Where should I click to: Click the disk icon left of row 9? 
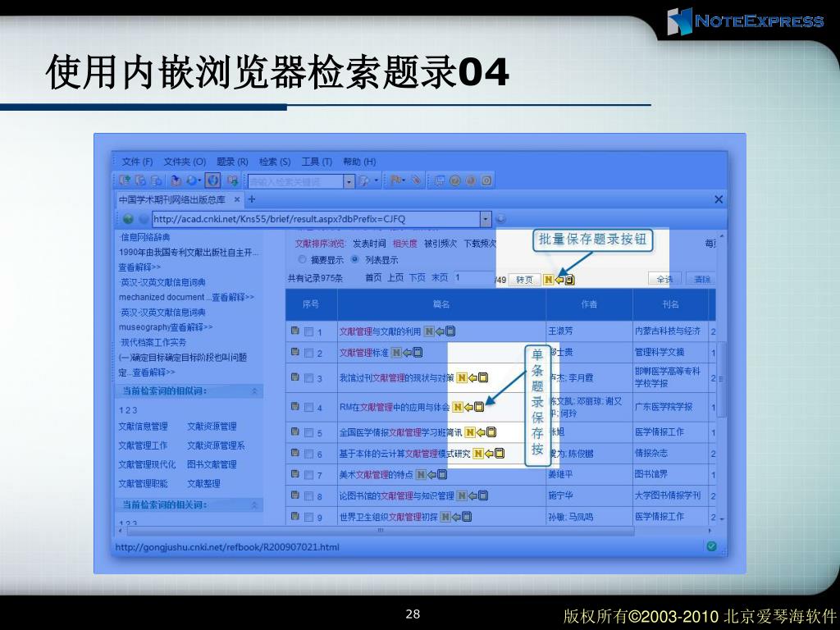point(294,516)
